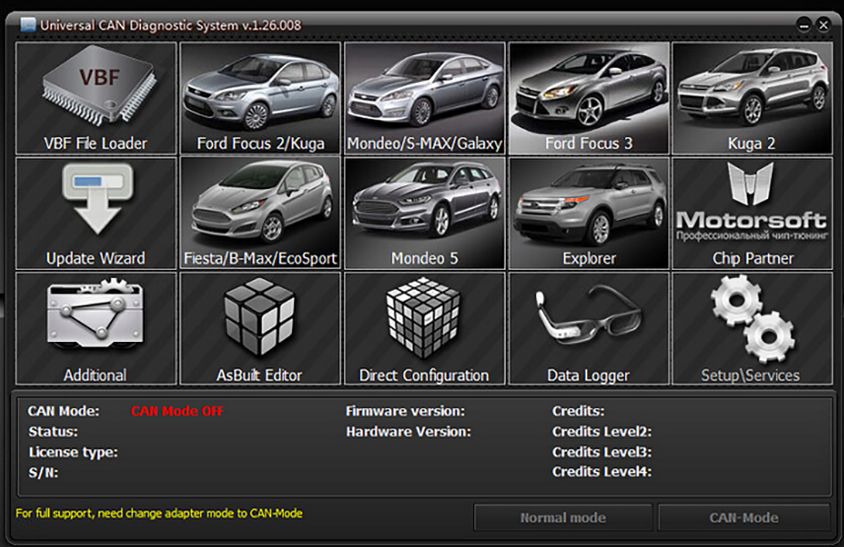
Task: Click the Hardware Version label
Action: click(409, 432)
